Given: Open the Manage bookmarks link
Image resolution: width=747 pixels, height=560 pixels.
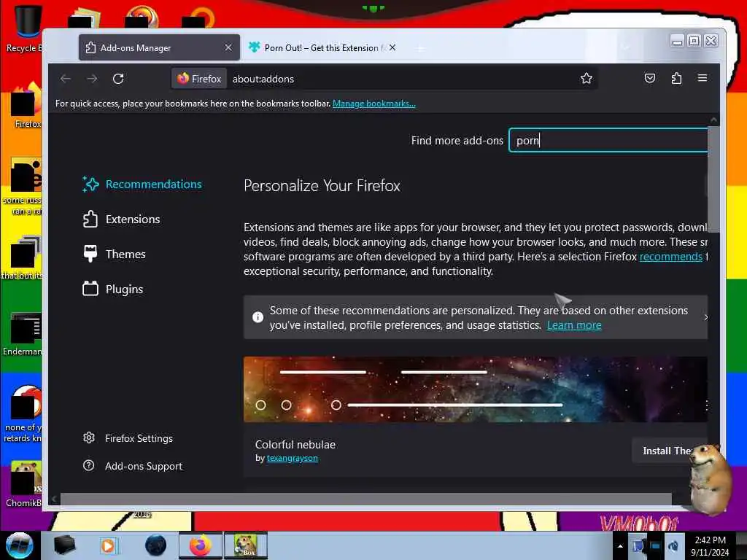Looking at the screenshot, I should pyautogui.click(x=374, y=104).
